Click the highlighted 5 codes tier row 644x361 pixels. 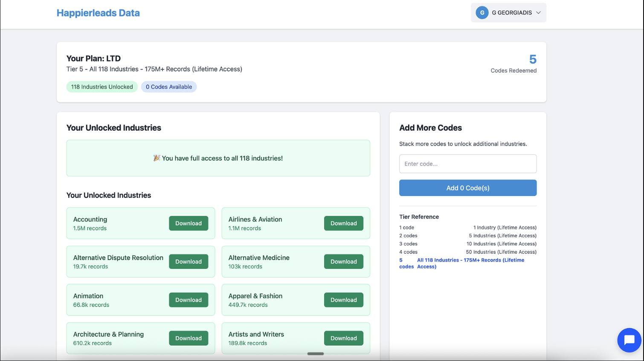[x=468, y=263]
